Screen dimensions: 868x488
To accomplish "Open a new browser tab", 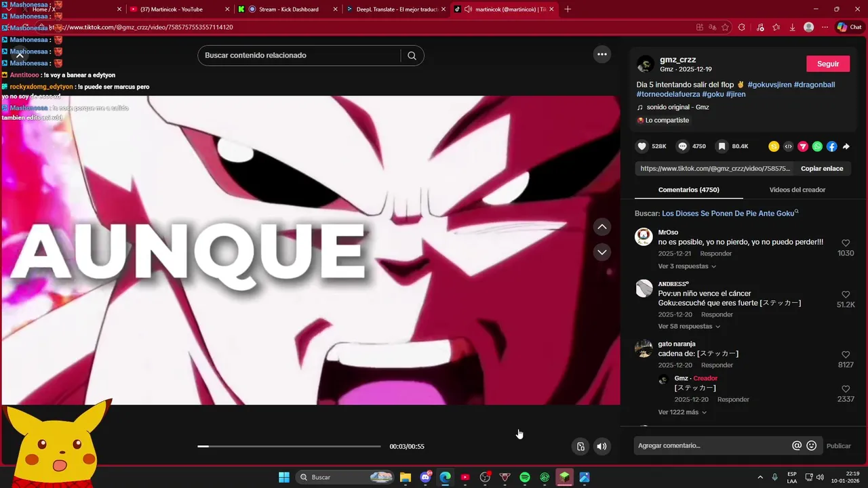I will pos(568,9).
